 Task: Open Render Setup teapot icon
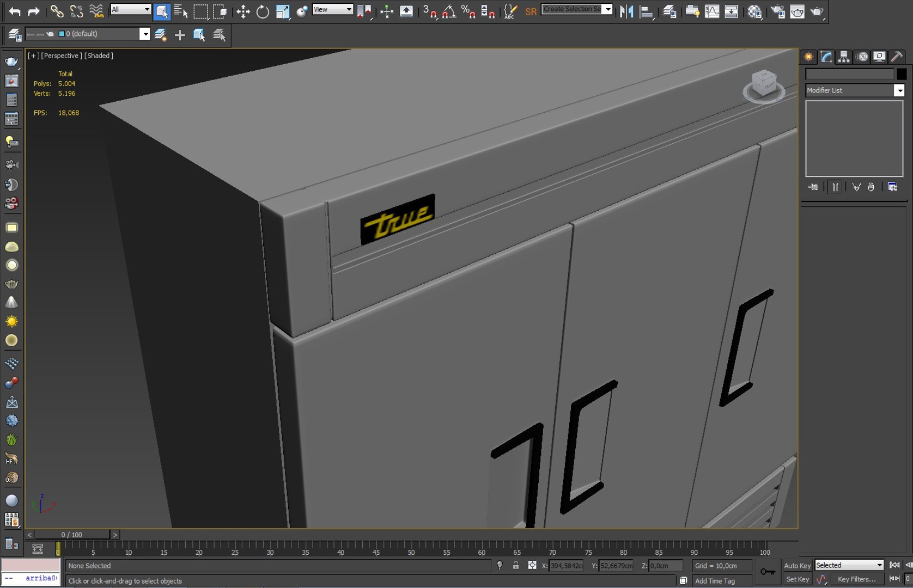pos(777,11)
